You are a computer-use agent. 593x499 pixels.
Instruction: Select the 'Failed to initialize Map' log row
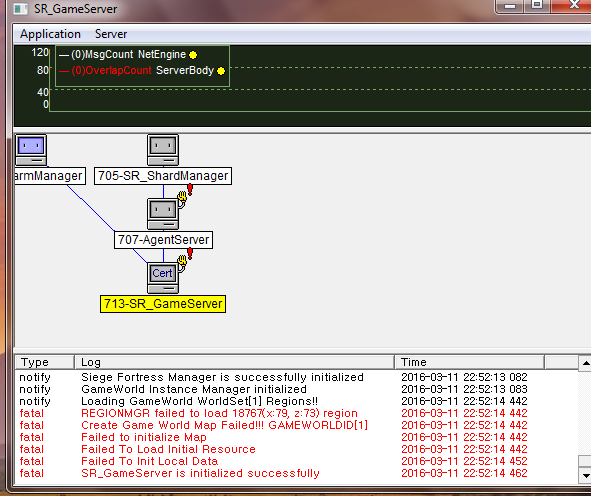pos(296,437)
